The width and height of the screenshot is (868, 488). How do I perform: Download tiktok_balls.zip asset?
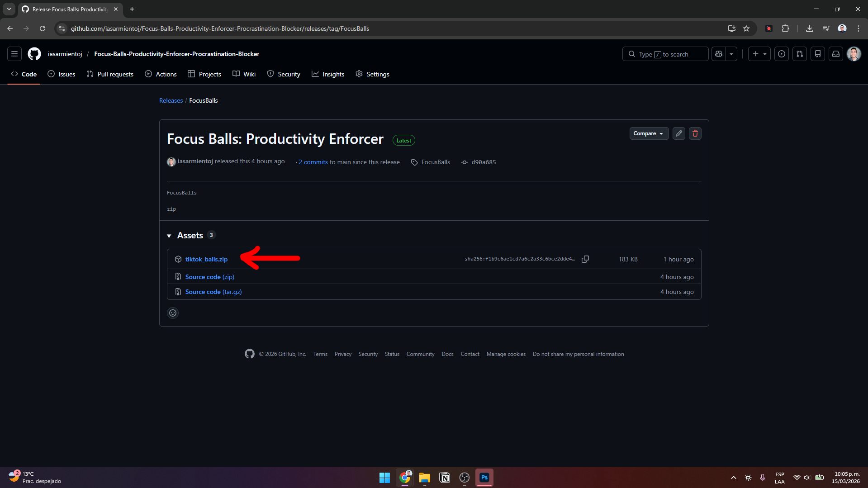click(x=206, y=259)
